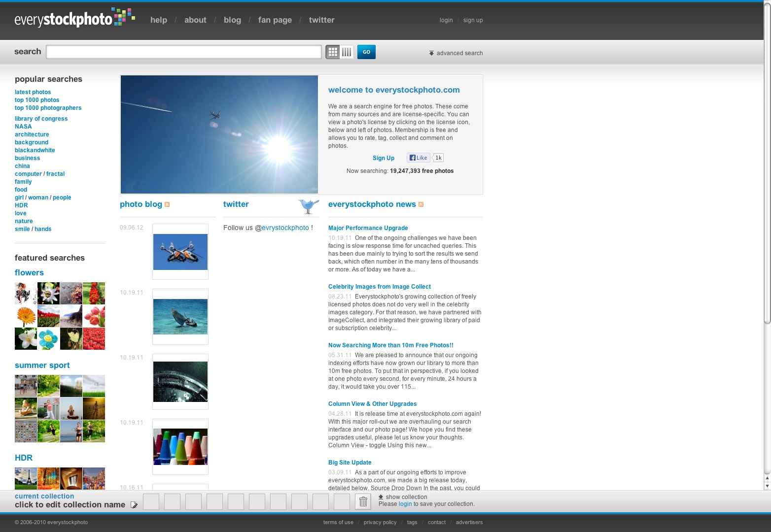Open Column View & Other Upgrades news

point(373,404)
